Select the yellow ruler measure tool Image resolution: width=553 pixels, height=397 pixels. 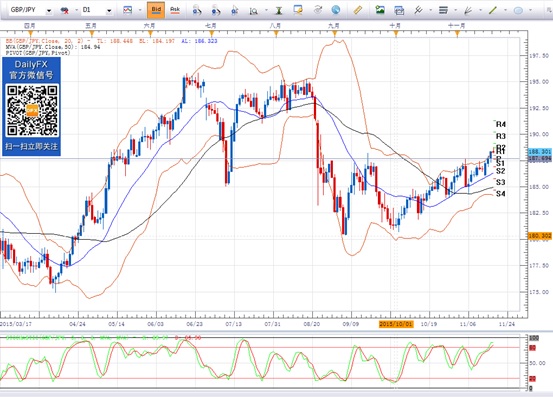[358, 10]
